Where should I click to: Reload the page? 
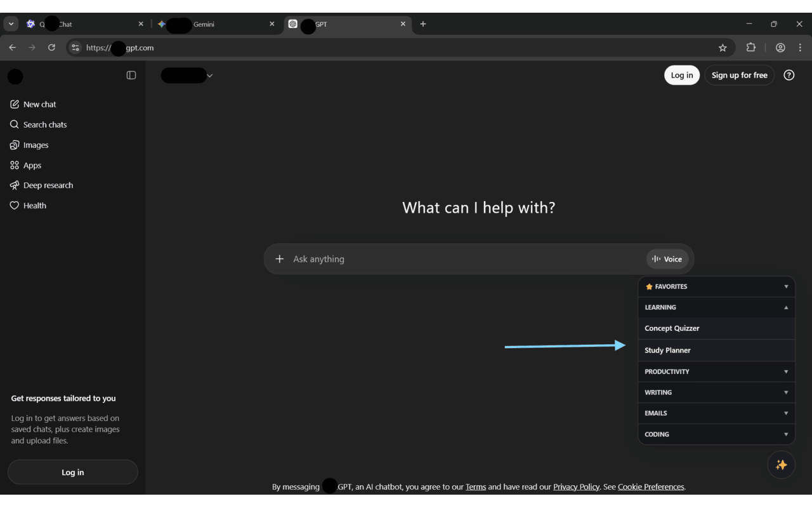[51, 48]
